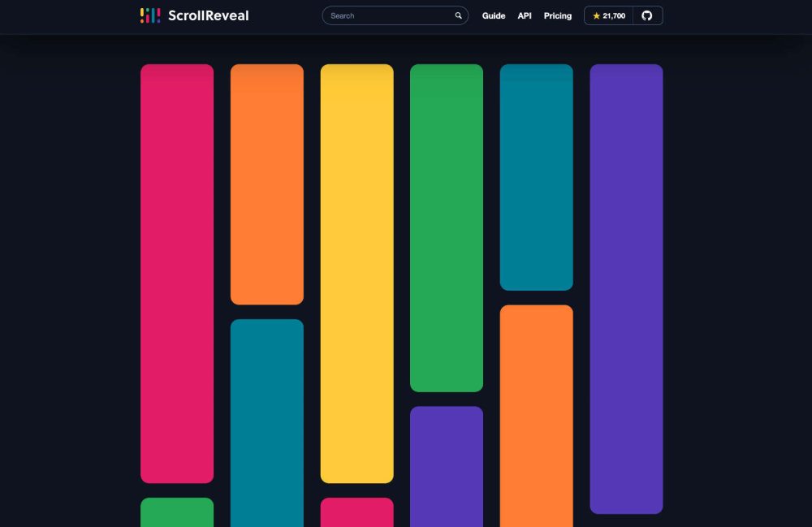Select the search icon inside the search field

point(458,15)
